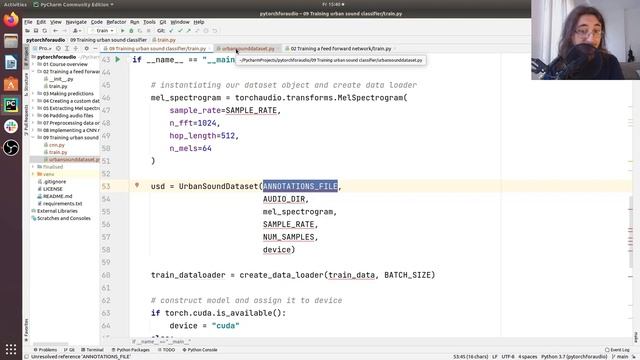Open the Event Log
640x360 pixels.
pos(617,350)
